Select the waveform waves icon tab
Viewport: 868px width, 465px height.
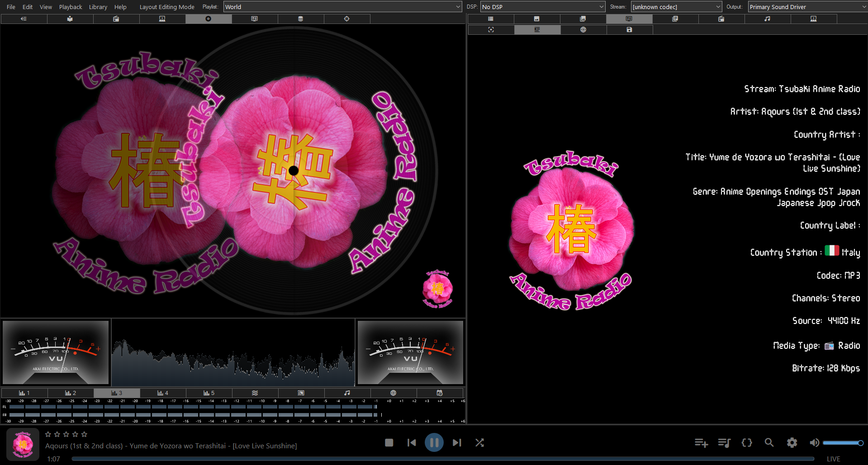tap(255, 393)
